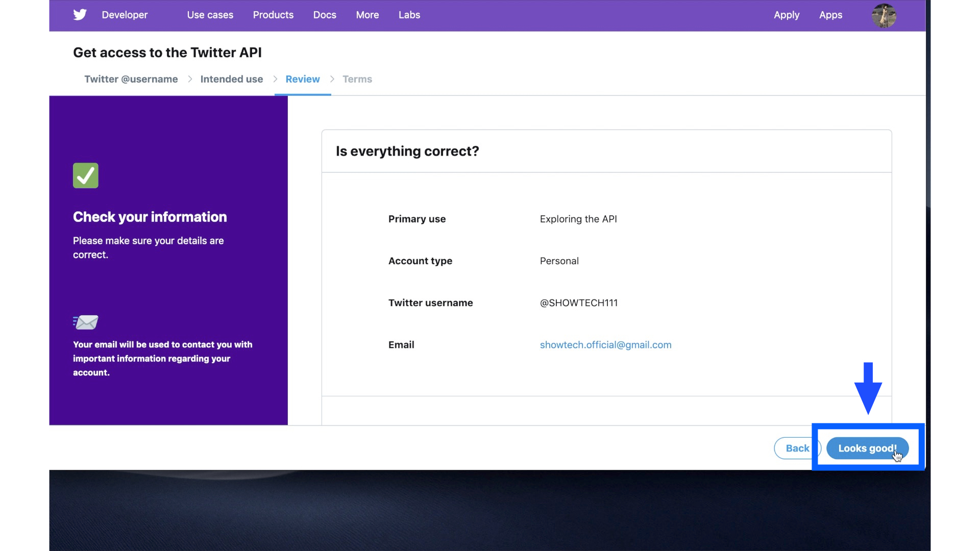Click the 'Check your information' heading
The image size is (980, 551).
coord(150,217)
